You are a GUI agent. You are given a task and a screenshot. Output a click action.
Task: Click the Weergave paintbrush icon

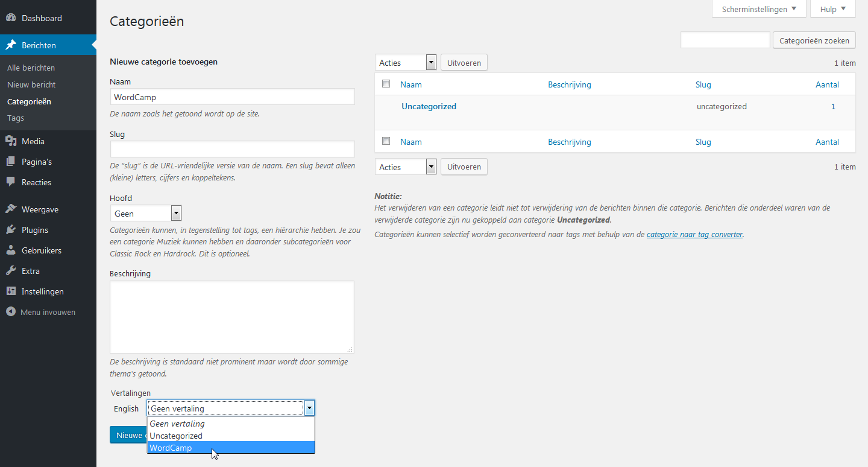11,209
